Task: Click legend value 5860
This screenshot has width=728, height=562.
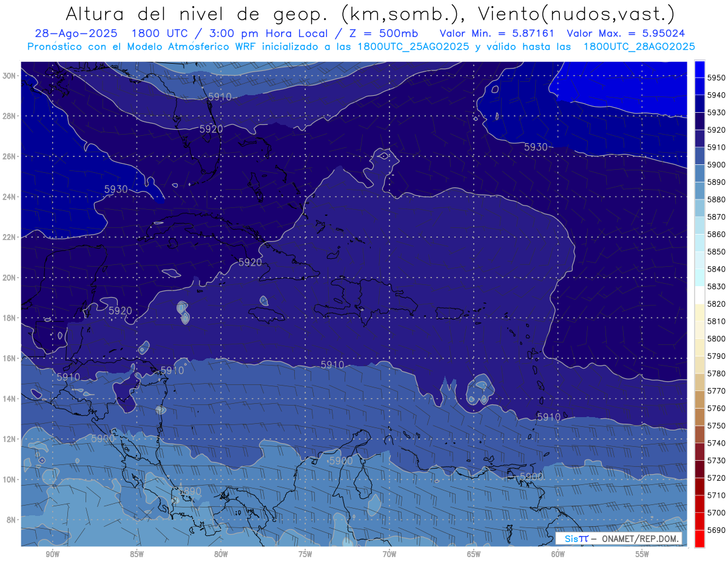Action: coord(717,234)
